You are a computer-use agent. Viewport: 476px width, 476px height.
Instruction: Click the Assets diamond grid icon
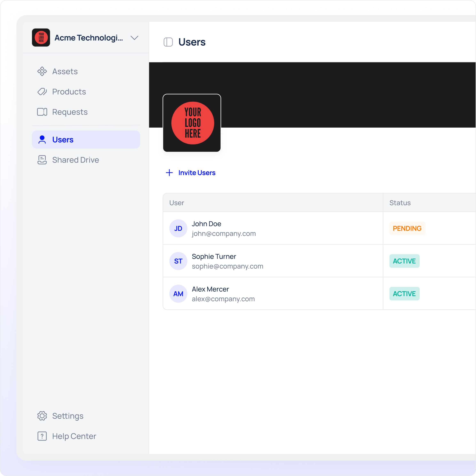[42, 71]
